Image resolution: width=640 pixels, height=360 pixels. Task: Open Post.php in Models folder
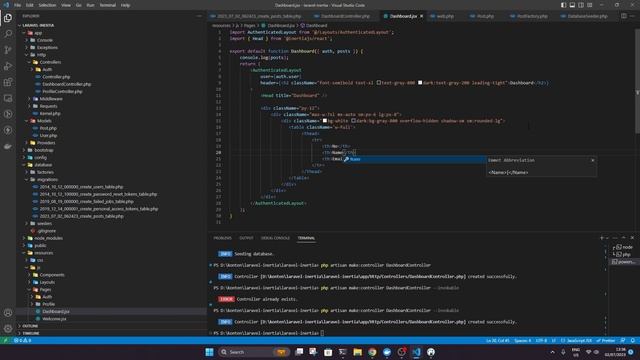point(48,128)
